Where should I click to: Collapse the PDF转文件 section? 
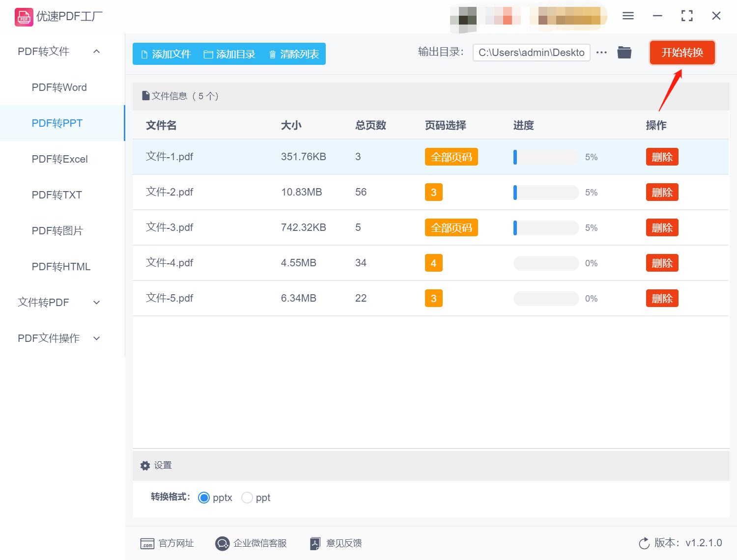pyautogui.click(x=96, y=51)
